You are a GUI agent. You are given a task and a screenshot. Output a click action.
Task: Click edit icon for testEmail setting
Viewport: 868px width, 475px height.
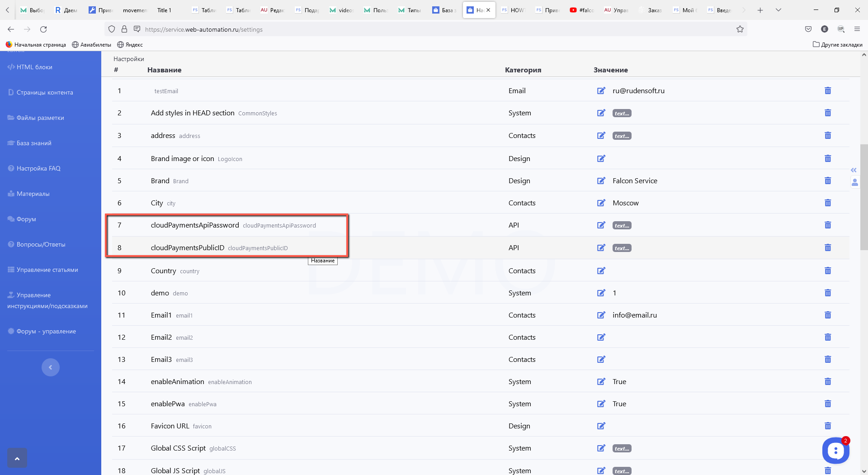(601, 91)
